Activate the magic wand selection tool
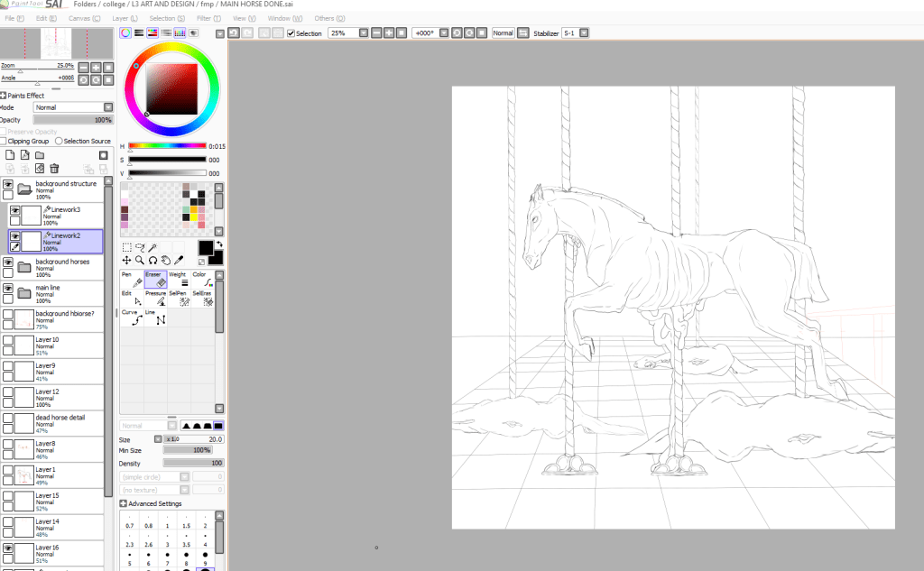 pos(154,247)
